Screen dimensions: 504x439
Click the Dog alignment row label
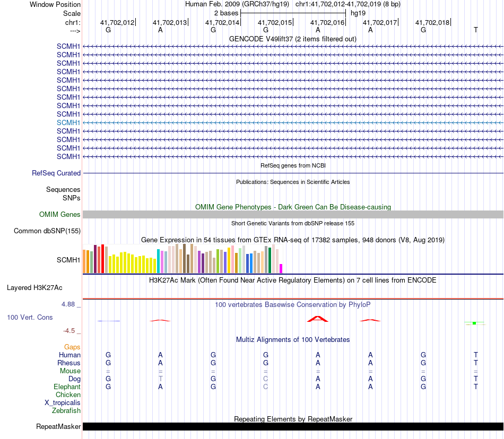[x=74, y=379]
